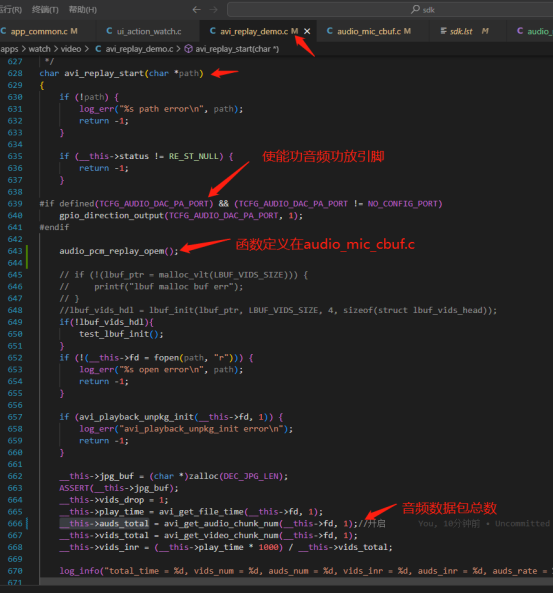Image resolution: width=554 pixels, height=593 pixels.
Task: Click the __this->auds_total variable
Action: (x=104, y=524)
